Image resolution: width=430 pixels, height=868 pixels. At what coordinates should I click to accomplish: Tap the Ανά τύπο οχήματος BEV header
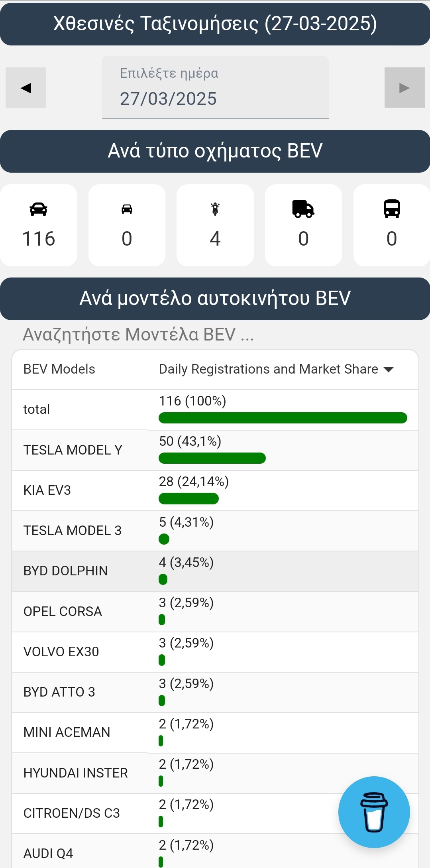215,151
